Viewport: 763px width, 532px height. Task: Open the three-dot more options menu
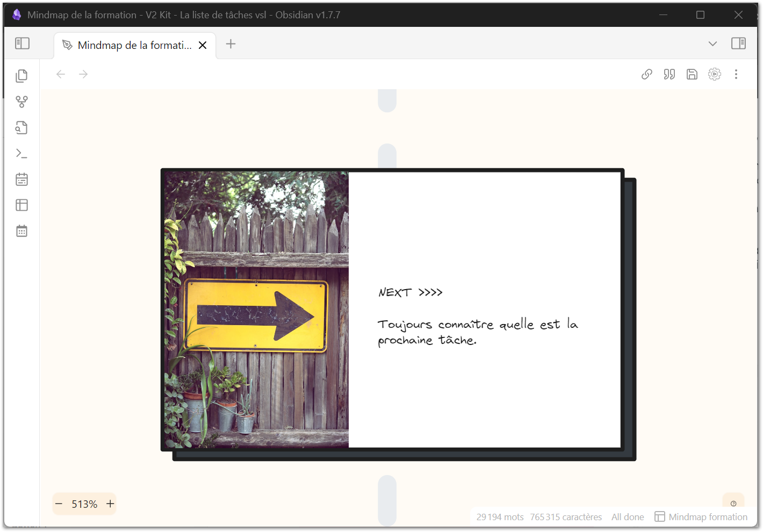pos(736,74)
